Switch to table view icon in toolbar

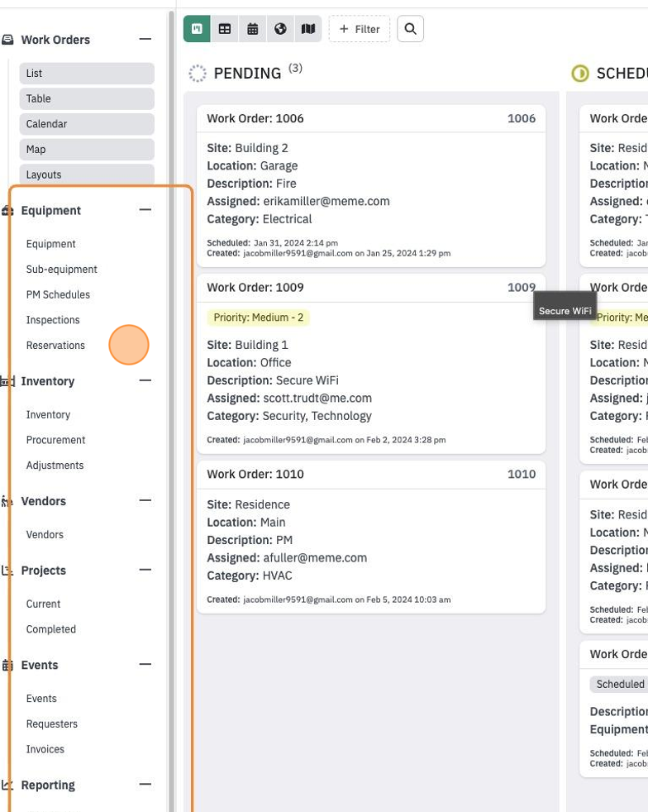click(225, 29)
